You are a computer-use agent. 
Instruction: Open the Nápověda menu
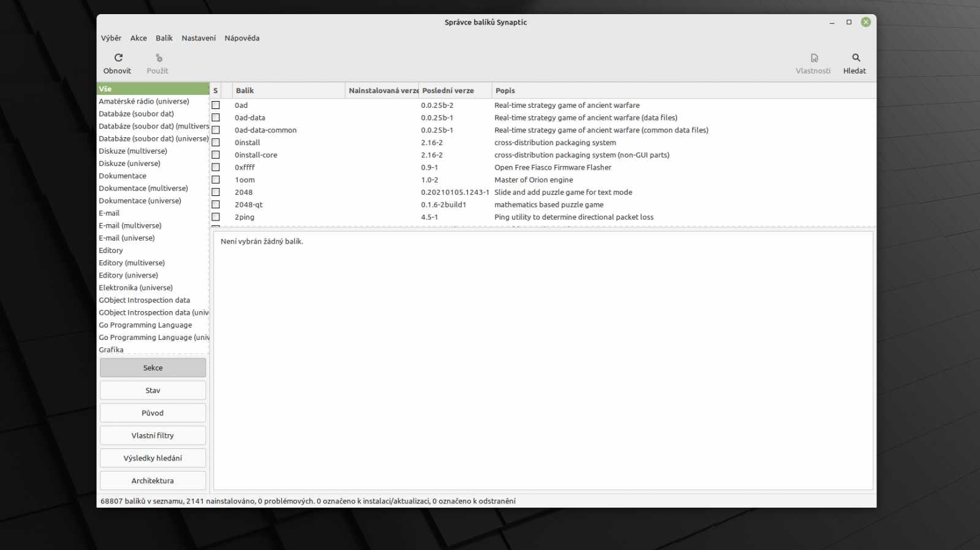pos(242,38)
